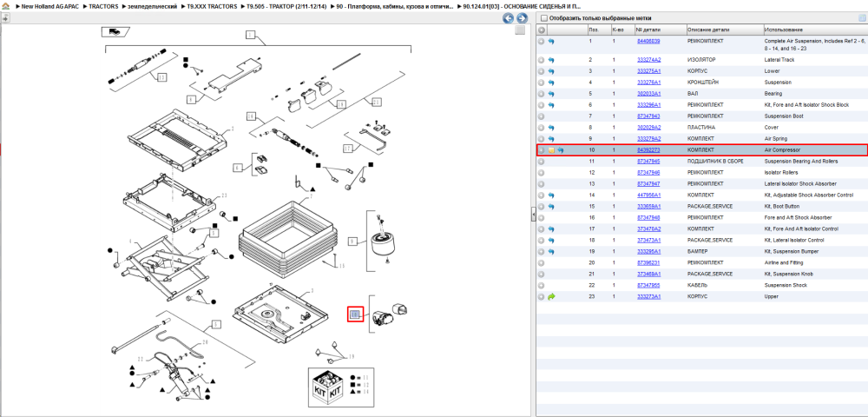Click the column settings icon above table
The width and height of the screenshot is (868, 417).
click(x=861, y=18)
